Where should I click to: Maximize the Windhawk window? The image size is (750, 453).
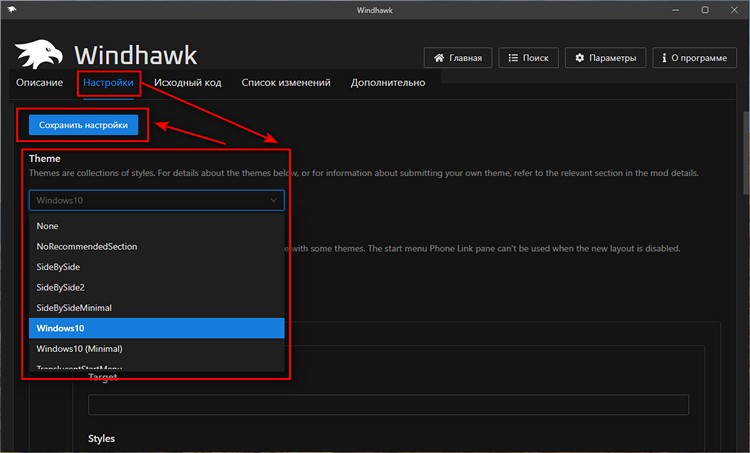coord(705,10)
